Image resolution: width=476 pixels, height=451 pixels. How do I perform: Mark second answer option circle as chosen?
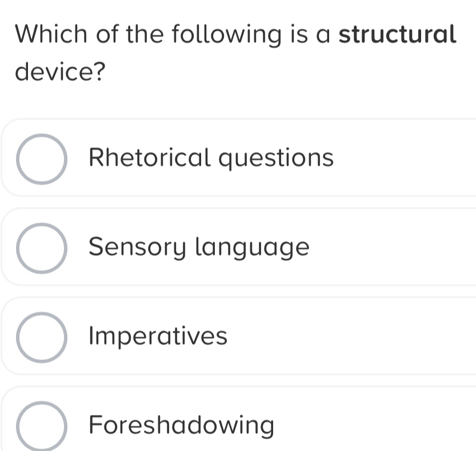(41, 249)
